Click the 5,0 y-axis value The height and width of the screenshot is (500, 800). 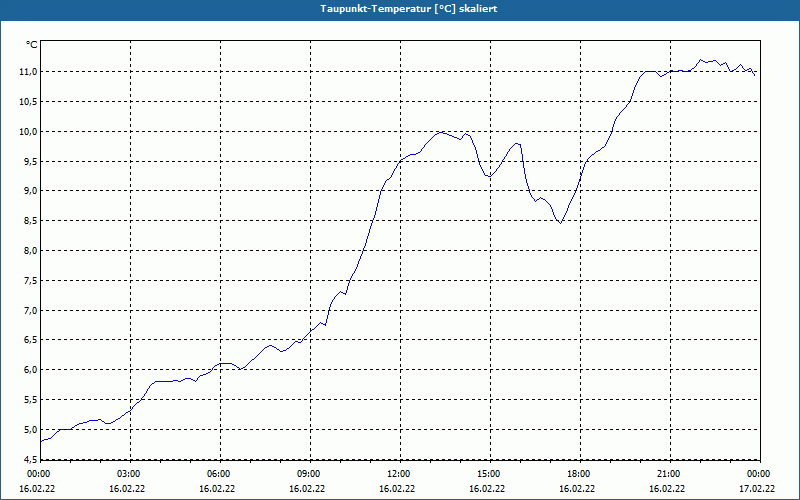pyautogui.click(x=31, y=430)
